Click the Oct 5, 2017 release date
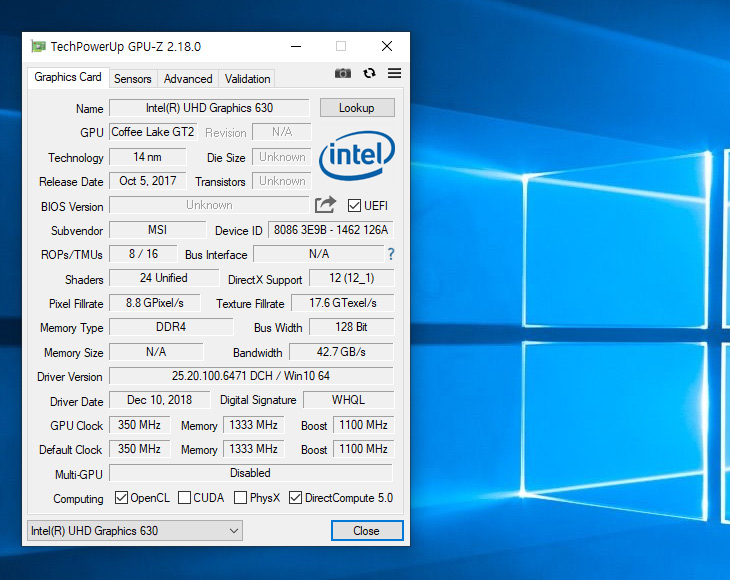The height and width of the screenshot is (580, 730). (148, 181)
